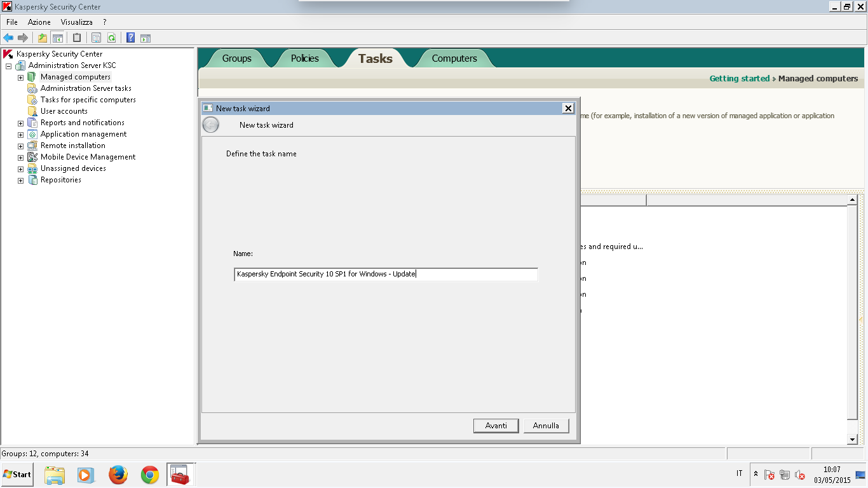Click the Administration Server tasks gear folder icon
The width and height of the screenshot is (868, 488).
(x=32, y=88)
